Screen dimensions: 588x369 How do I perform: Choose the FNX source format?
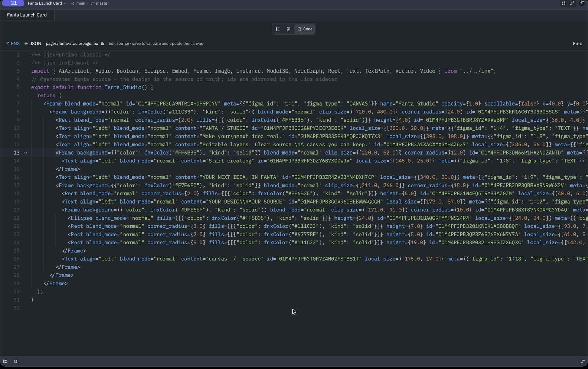[x=13, y=44]
